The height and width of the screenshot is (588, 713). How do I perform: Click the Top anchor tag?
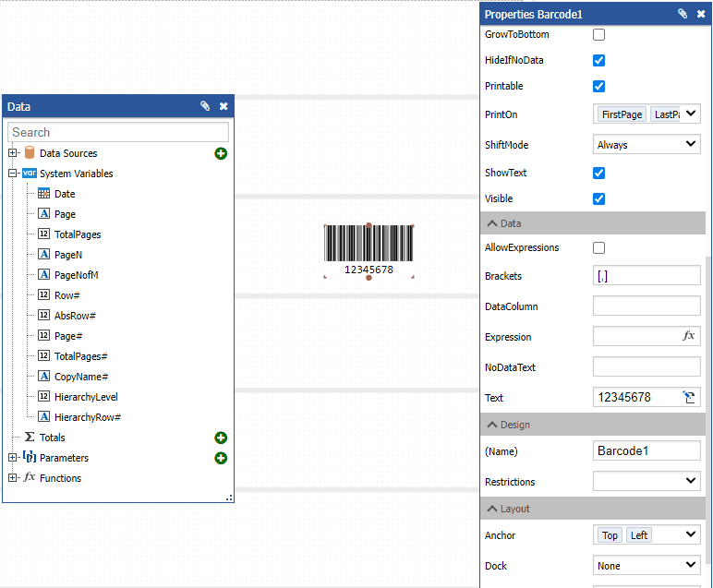point(610,535)
